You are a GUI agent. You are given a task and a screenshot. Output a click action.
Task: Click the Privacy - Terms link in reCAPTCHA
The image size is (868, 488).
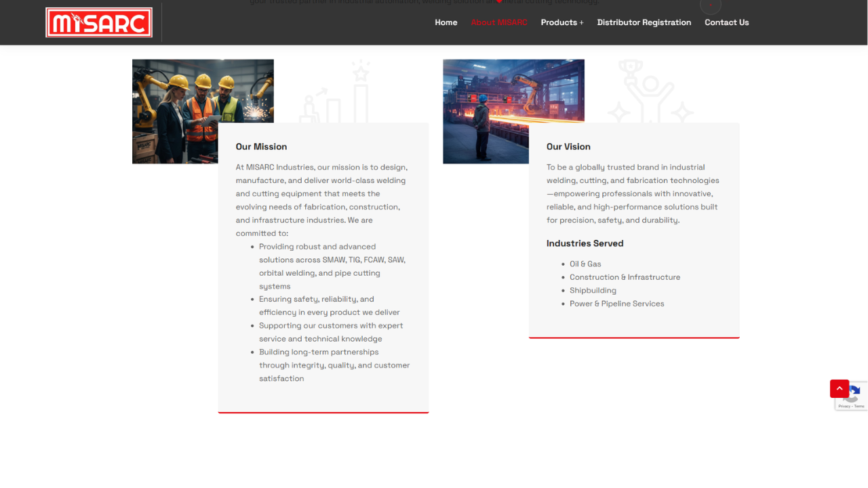click(x=851, y=406)
